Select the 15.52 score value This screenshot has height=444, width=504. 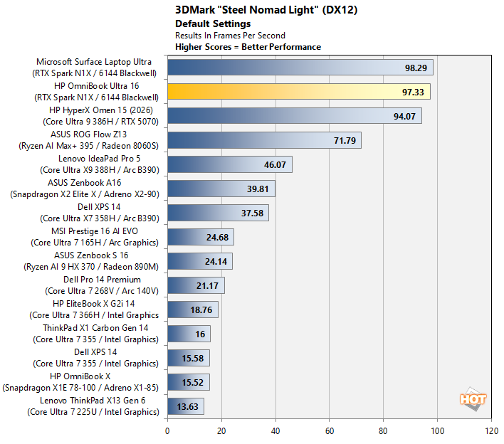pos(192,383)
